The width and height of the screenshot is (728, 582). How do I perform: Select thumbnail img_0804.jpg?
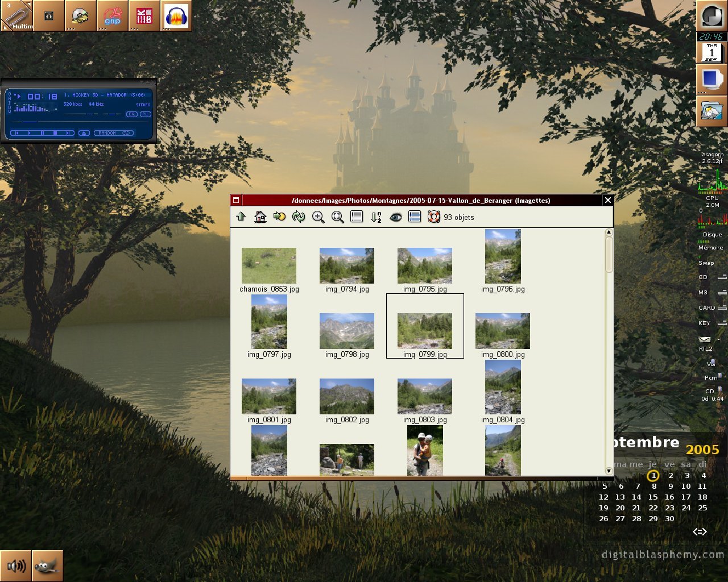point(503,387)
